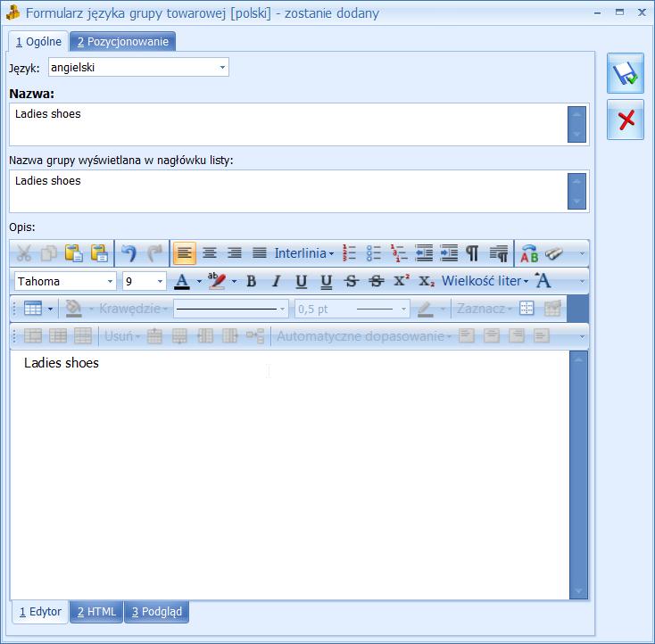This screenshot has width=655, height=644.
Task: Click the Redo arrow icon
Action: click(154, 253)
